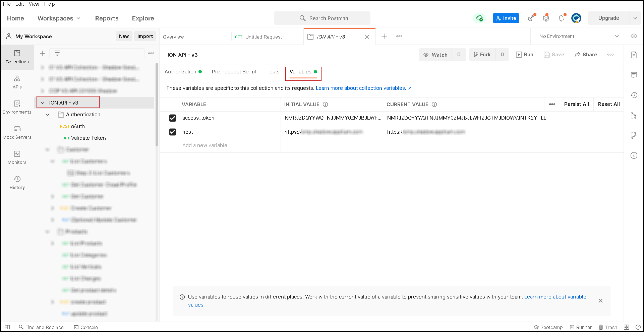Open the settings gear icon
Viewport: 644px width, 332px height.
[x=546, y=18]
